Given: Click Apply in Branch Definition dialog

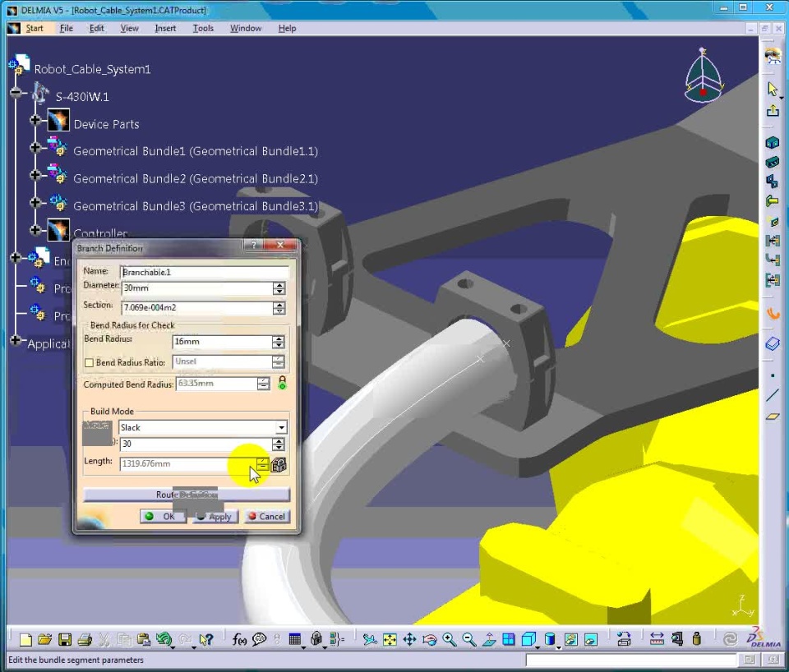Looking at the screenshot, I should [x=215, y=517].
